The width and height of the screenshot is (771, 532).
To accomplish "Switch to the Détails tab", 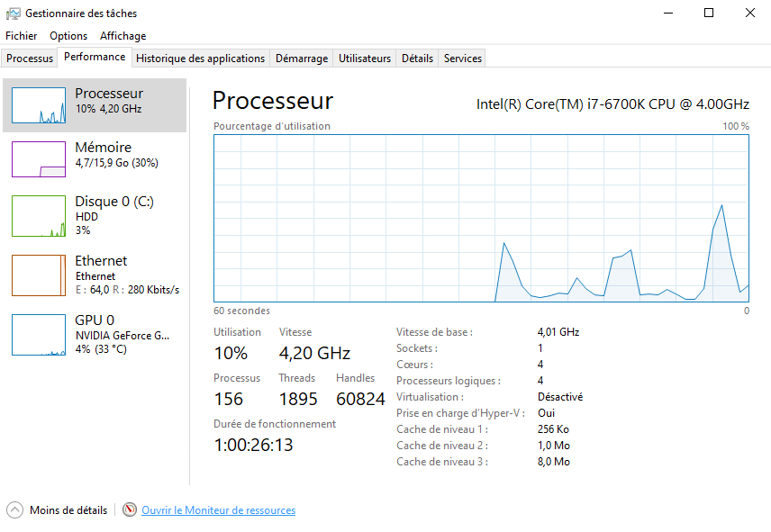I will [x=417, y=59].
